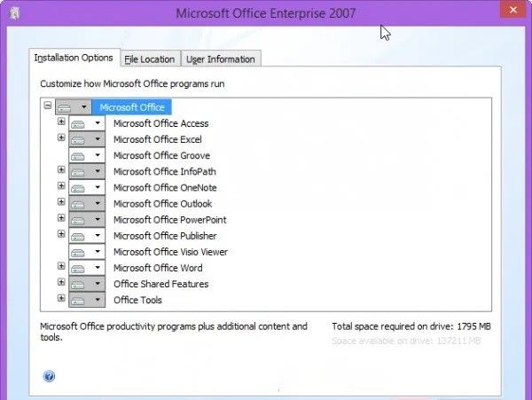Select Microsoft Office Publisher label
Screen dimensions: 532x400
click(x=165, y=236)
